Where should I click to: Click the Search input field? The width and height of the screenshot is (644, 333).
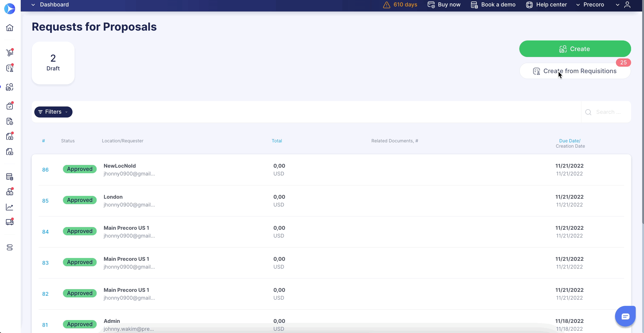[x=608, y=112]
